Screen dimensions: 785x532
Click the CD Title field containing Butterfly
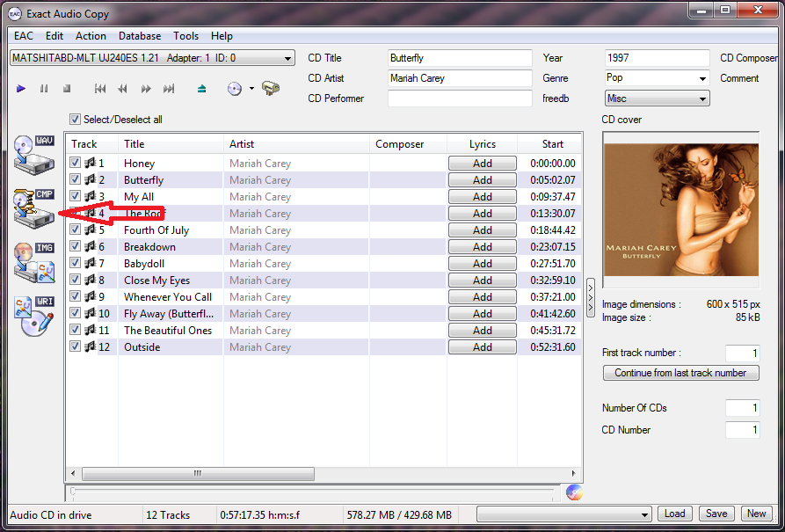460,58
